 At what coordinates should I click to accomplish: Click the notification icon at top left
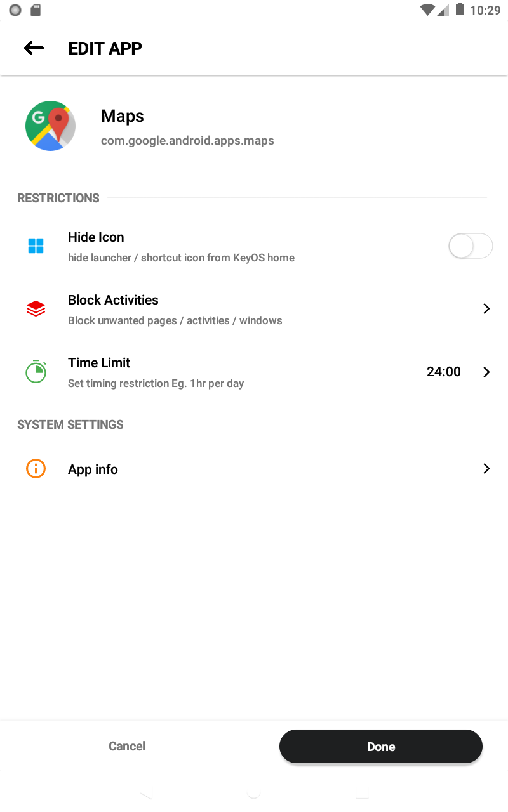coord(15,10)
